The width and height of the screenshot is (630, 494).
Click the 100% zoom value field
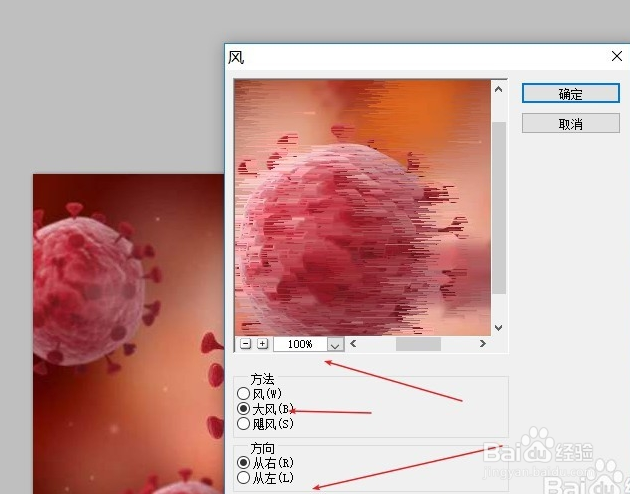[300, 344]
